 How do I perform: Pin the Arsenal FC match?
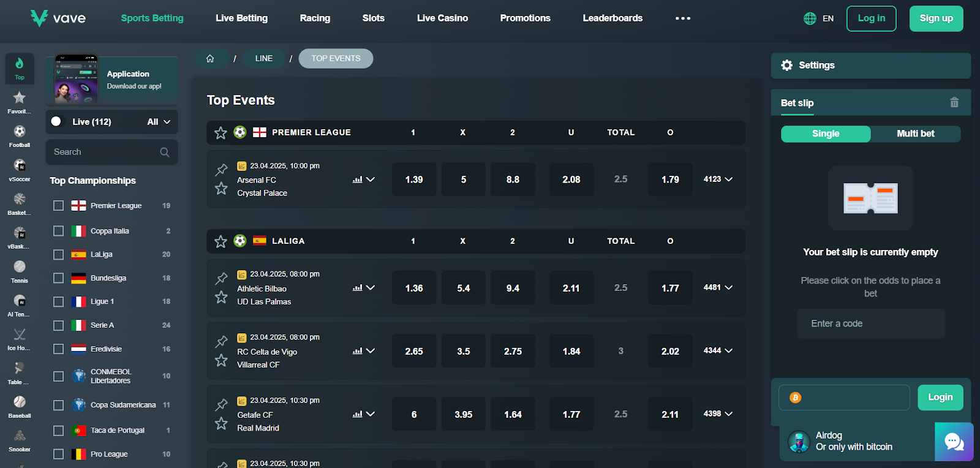221,170
